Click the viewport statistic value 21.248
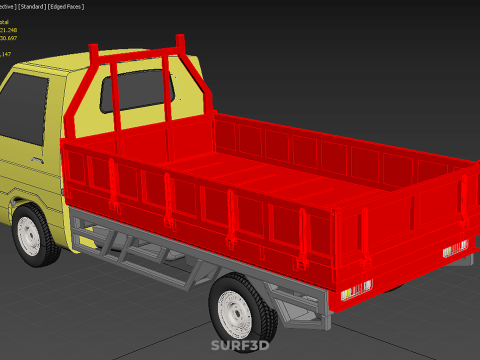480x360 pixels. click(9, 30)
